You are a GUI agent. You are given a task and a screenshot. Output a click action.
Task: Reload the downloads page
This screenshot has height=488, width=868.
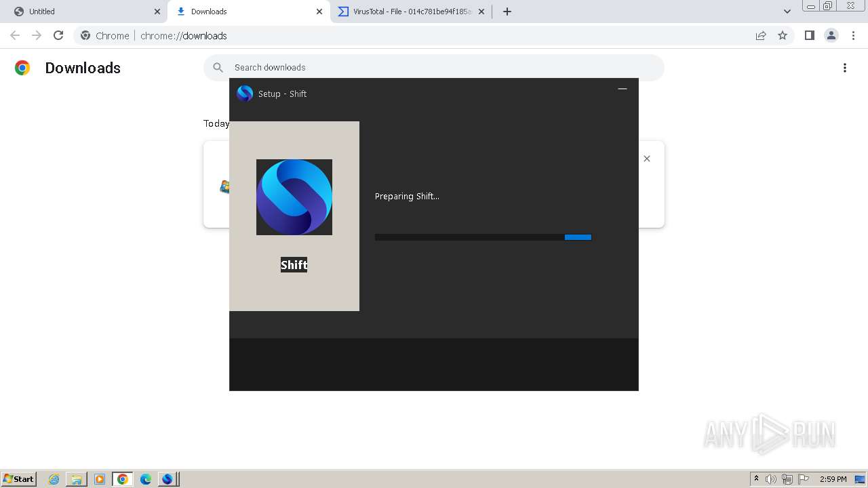coord(58,35)
